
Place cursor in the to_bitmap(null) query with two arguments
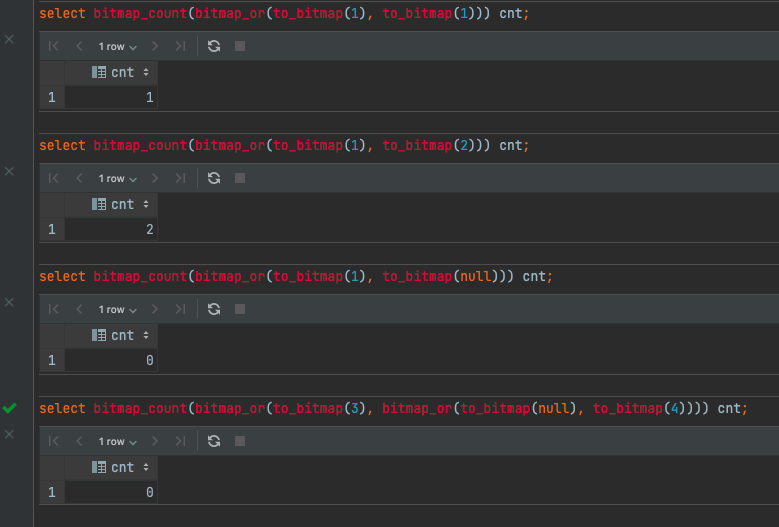click(x=300, y=276)
